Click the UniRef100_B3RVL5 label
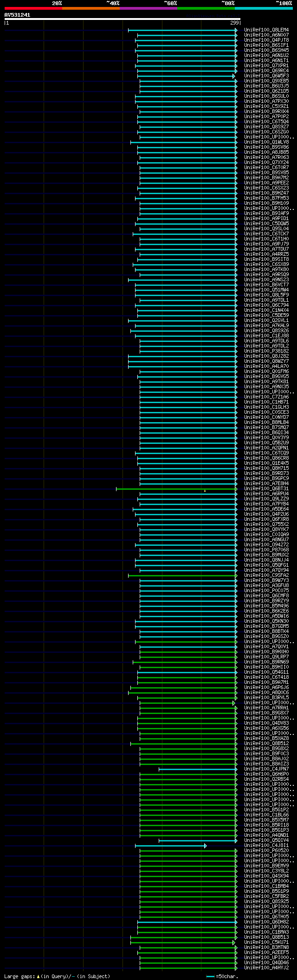 266,698
